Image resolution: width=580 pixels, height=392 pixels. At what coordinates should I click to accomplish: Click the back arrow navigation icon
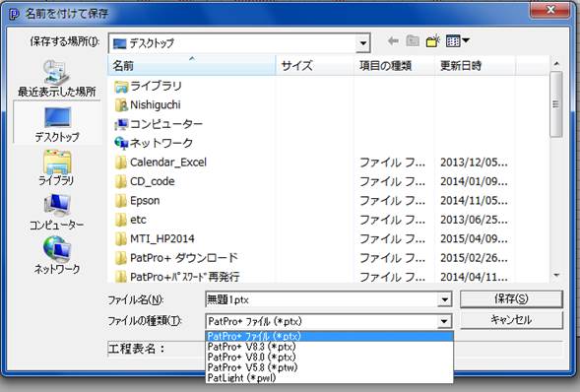coord(393,41)
